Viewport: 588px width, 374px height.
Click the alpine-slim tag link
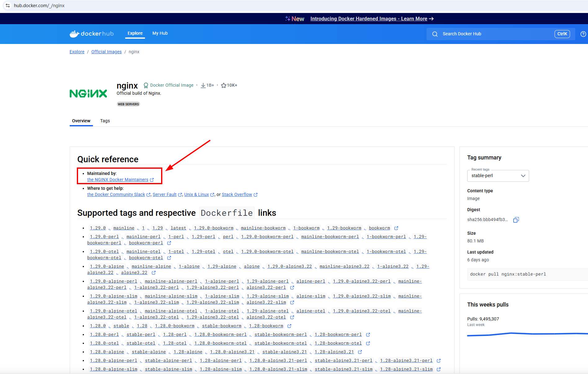pyautogui.click(x=311, y=296)
